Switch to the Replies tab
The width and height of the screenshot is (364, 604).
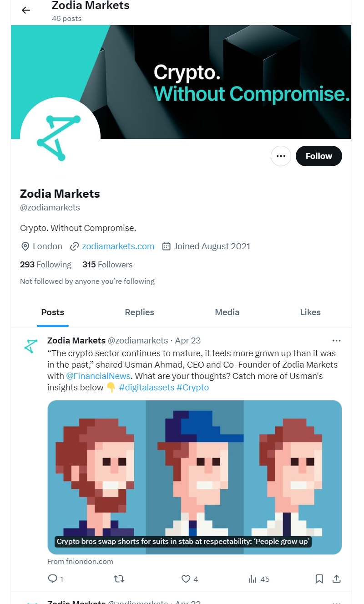point(139,312)
